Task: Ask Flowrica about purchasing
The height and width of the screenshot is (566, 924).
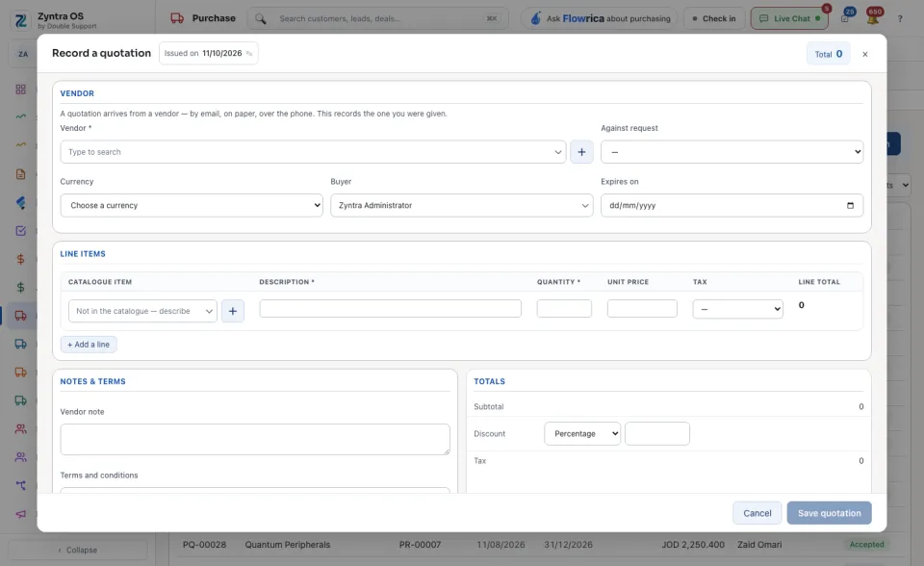Action: 600,18
